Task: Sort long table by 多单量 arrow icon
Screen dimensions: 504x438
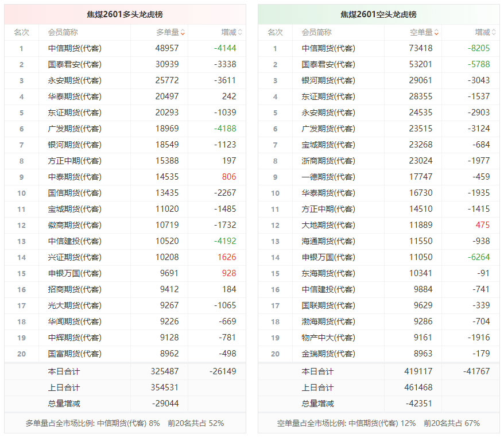Action: tap(183, 33)
